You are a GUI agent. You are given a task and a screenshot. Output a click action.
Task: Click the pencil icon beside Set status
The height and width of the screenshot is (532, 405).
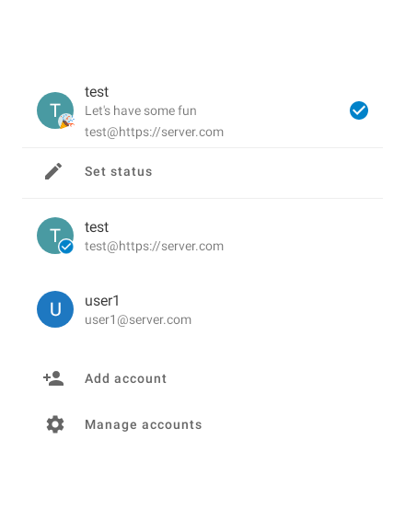53,171
